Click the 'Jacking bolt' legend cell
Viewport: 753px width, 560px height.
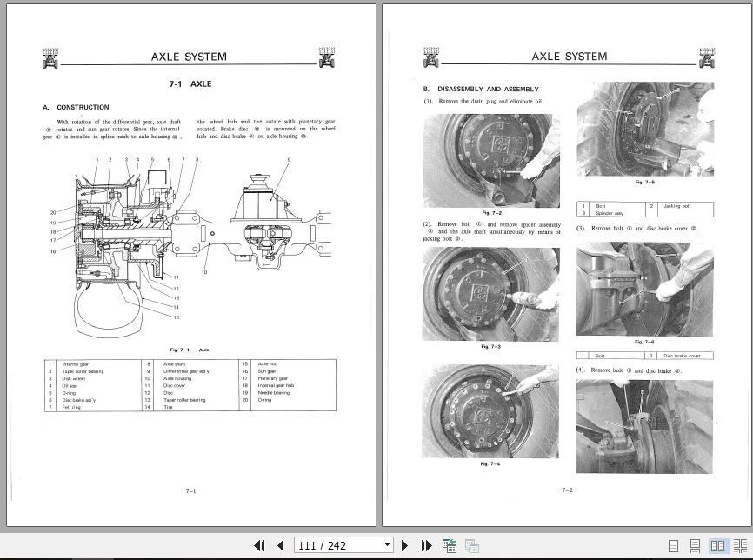[x=677, y=206]
